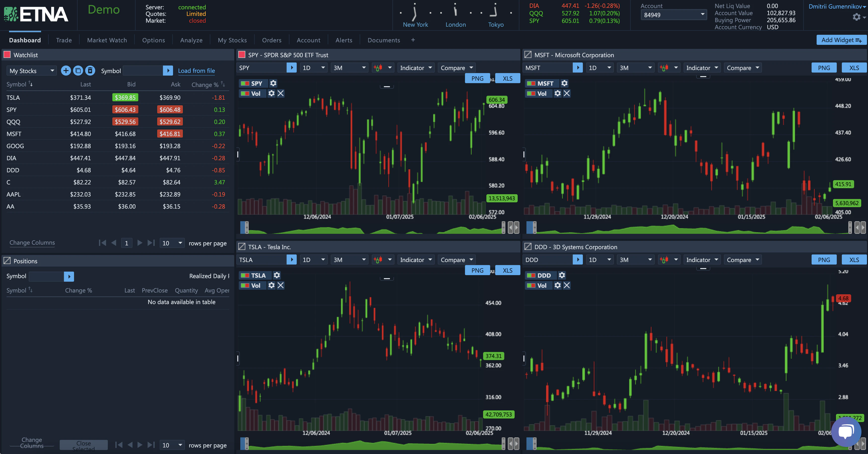This screenshot has width=868, height=454.
Task: Click the Load from file link
Action: pos(196,71)
